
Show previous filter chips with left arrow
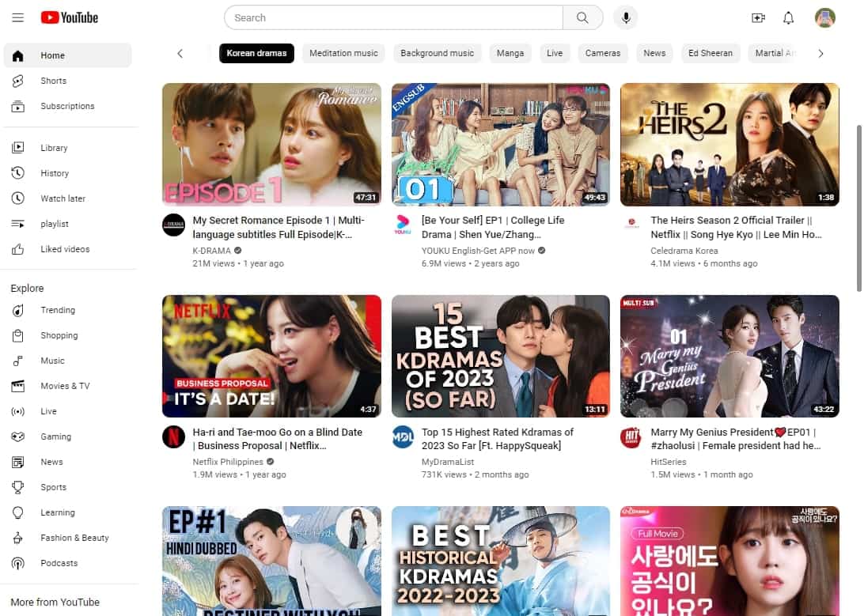(180, 54)
